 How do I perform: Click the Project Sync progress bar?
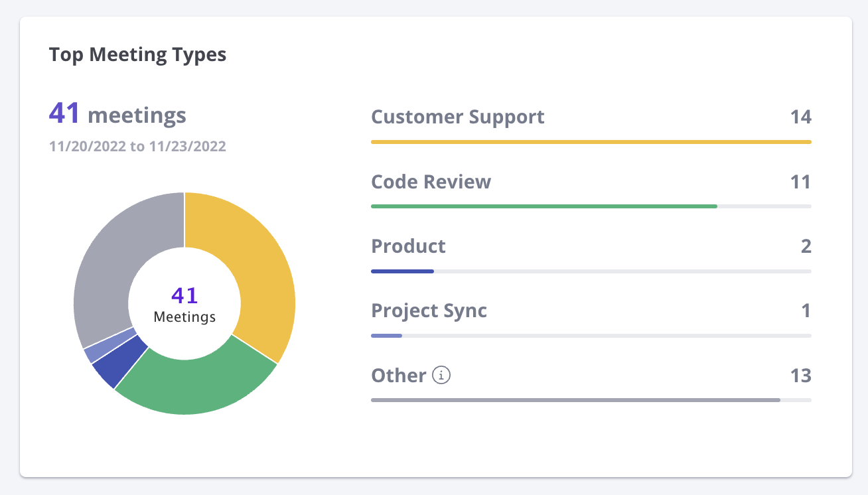387,336
